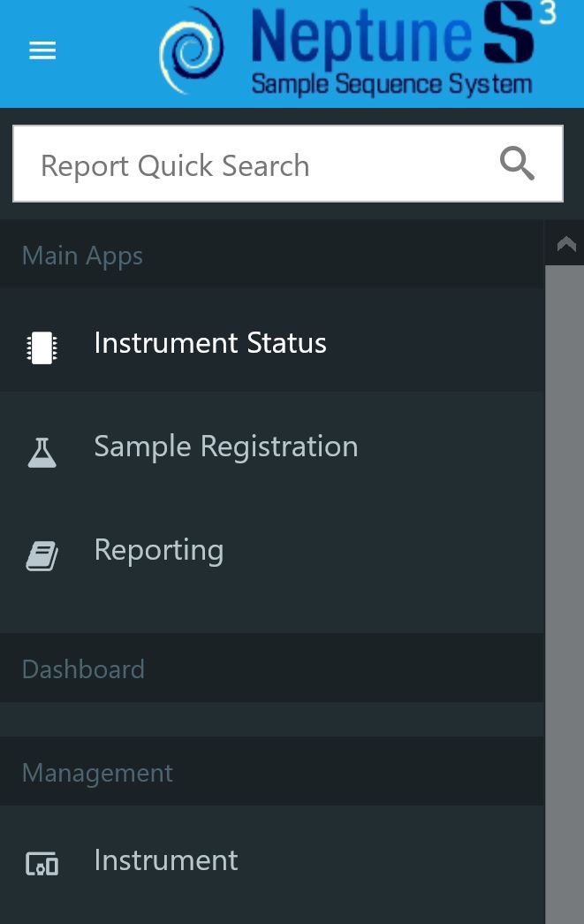Expand the Dashboard section header

pos(83,669)
